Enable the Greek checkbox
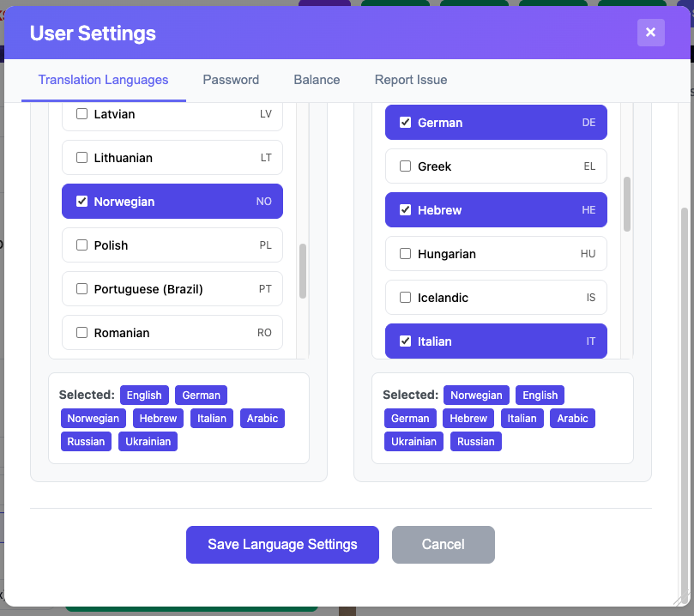 [x=406, y=166]
